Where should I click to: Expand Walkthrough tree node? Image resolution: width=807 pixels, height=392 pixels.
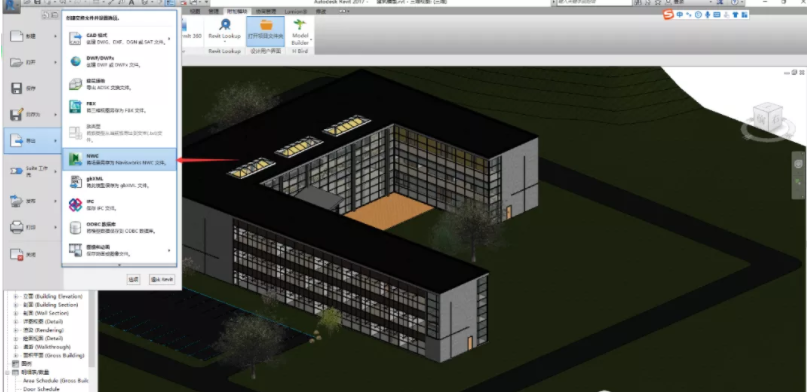pos(16,347)
